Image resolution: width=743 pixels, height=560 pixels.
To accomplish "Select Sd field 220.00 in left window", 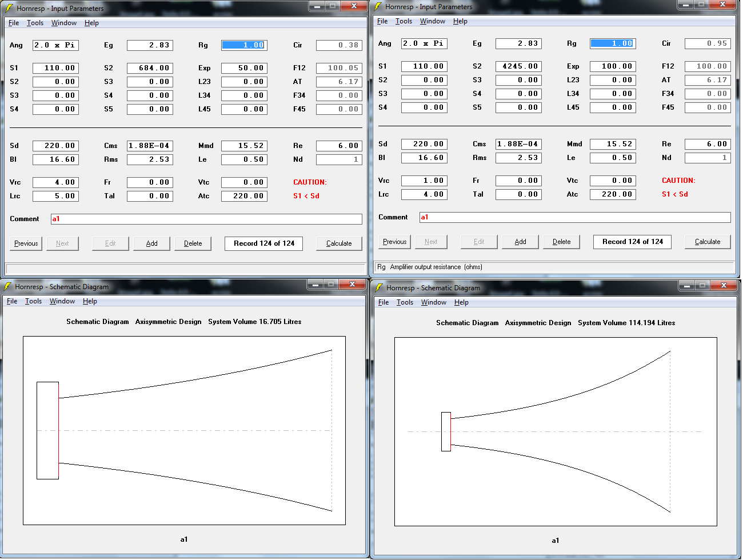I will [x=55, y=146].
